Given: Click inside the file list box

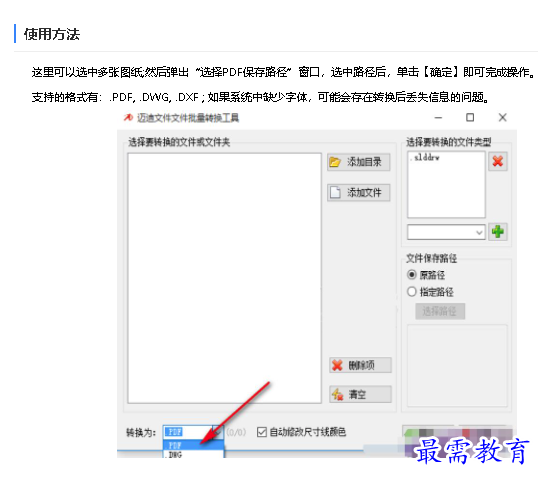Looking at the screenshot, I should point(224,278).
